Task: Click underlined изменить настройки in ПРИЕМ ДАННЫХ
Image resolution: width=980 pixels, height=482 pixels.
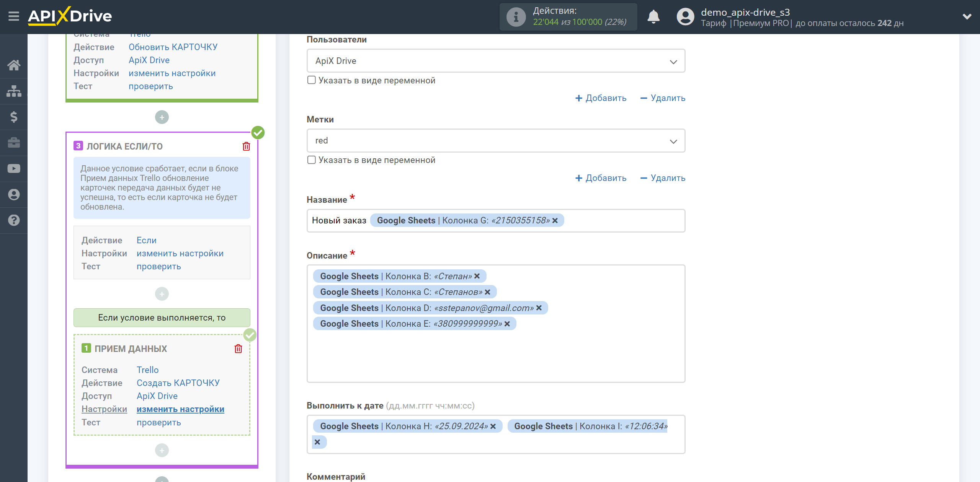Action: [180, 409]
